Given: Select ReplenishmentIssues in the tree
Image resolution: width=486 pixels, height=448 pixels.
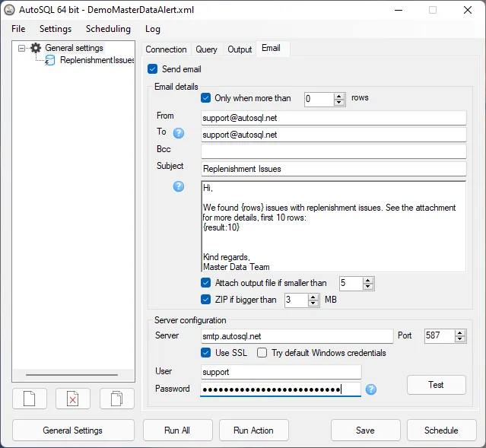Looking at the screenshot, I should pyautogui.click(x=97, y=60).
